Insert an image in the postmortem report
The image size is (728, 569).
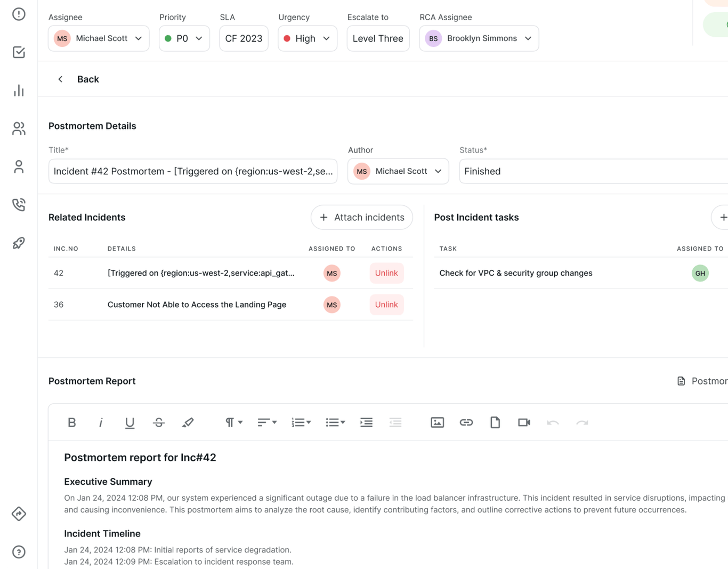tap(437, 422)
